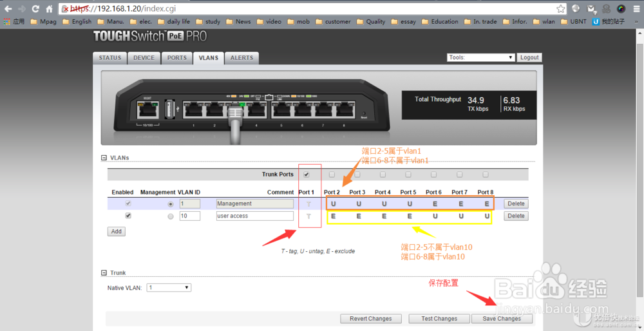Delete the user access VLAN row
This screenshot has height=331, width=644.
516,216
